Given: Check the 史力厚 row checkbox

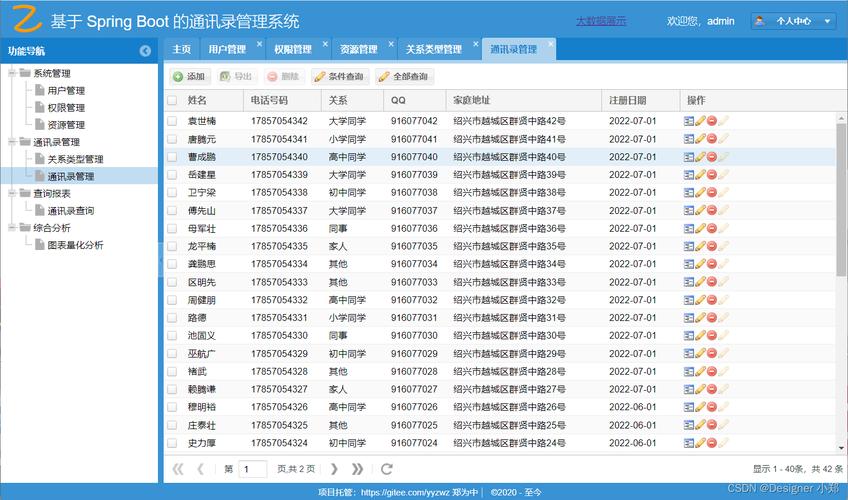Looking at the screenshot, I should click(172, 443).
